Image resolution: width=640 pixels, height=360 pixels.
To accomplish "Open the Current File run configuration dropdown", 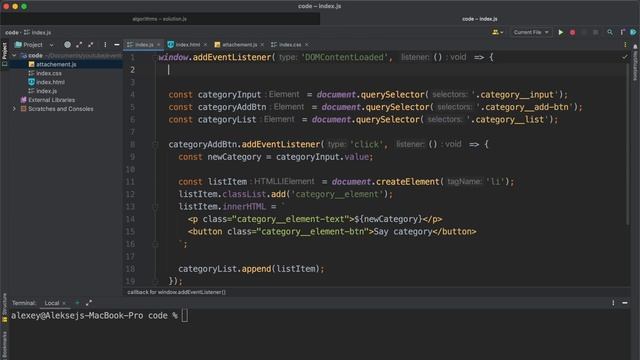I will point(531,32).
